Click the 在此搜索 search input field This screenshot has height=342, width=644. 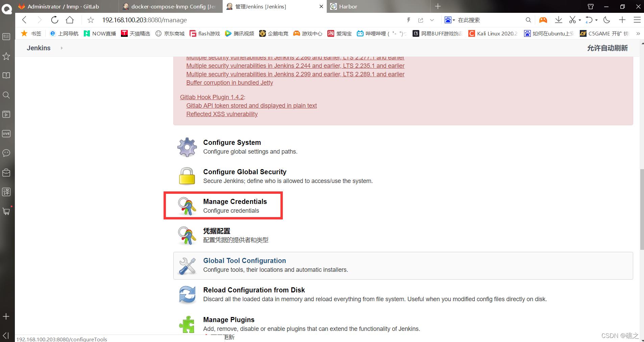(490, 20)
